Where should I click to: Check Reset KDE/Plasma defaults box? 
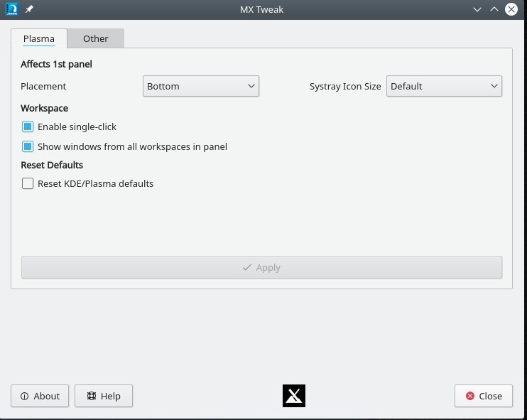(x=28, y=183)
